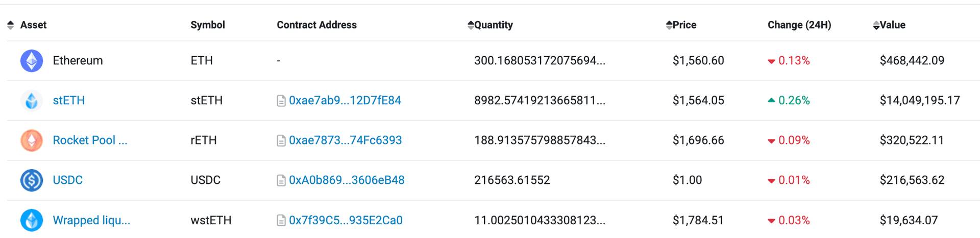
Task: Open the stETH token page link
Action: click(x=69, y=101)
